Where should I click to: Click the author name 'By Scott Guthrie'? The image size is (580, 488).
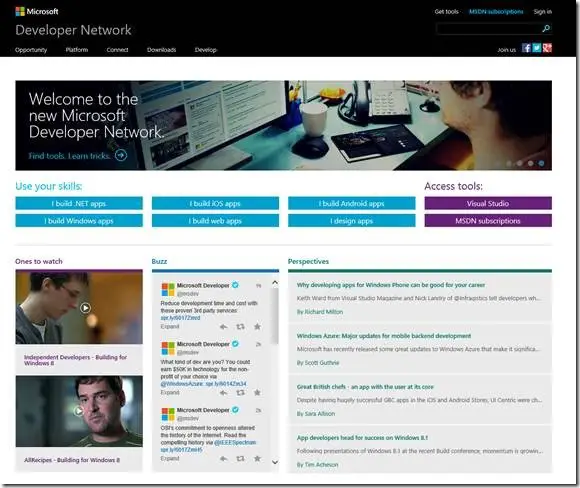(318, 363)
